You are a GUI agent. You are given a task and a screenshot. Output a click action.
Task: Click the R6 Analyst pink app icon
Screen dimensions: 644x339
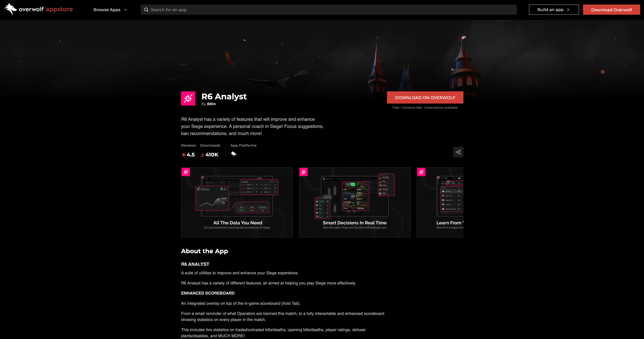[x=188, y=98]
